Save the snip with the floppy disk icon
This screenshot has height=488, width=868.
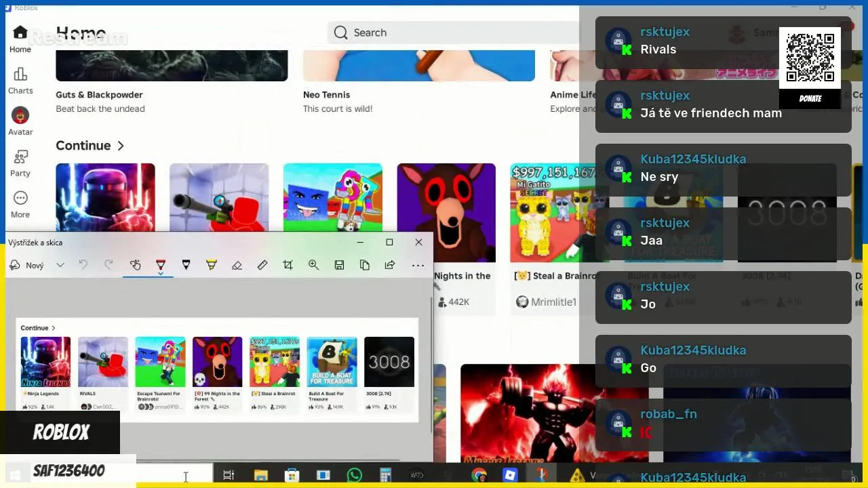click(339, 265)
